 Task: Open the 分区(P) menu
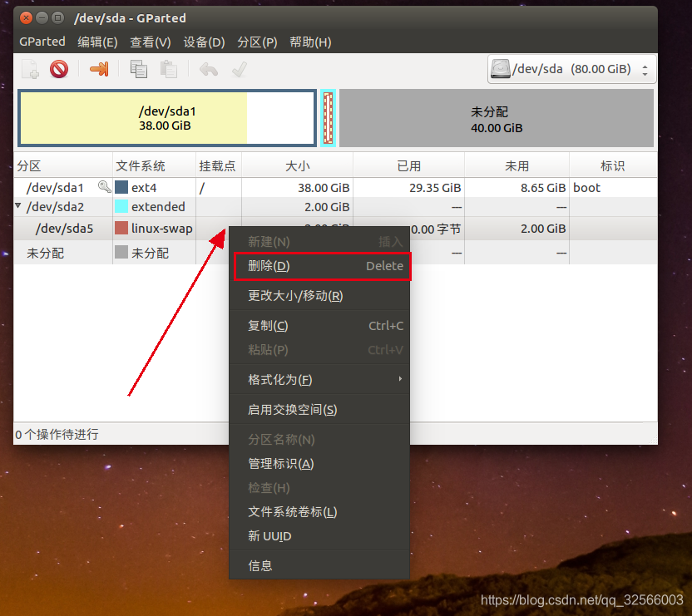257,42
